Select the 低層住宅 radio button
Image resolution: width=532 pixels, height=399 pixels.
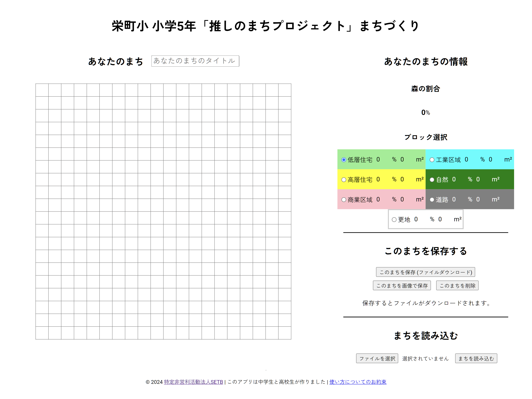pos(344,160)
